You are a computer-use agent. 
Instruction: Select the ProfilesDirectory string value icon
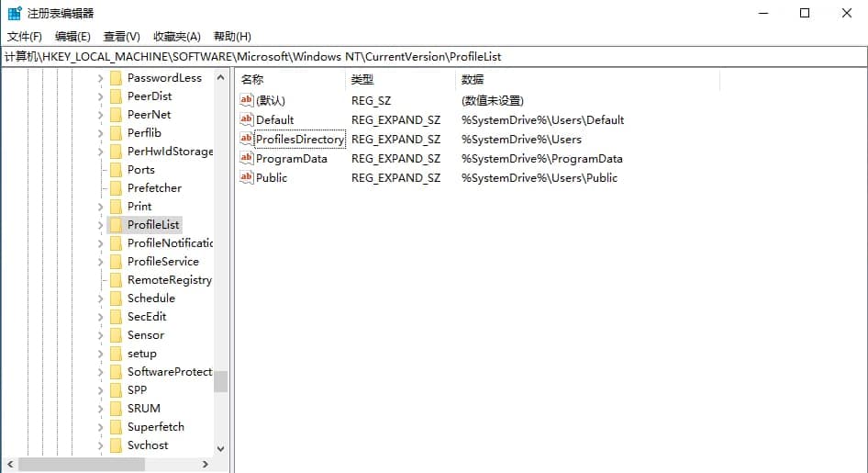pyautogui.click(x=246, y=139)
